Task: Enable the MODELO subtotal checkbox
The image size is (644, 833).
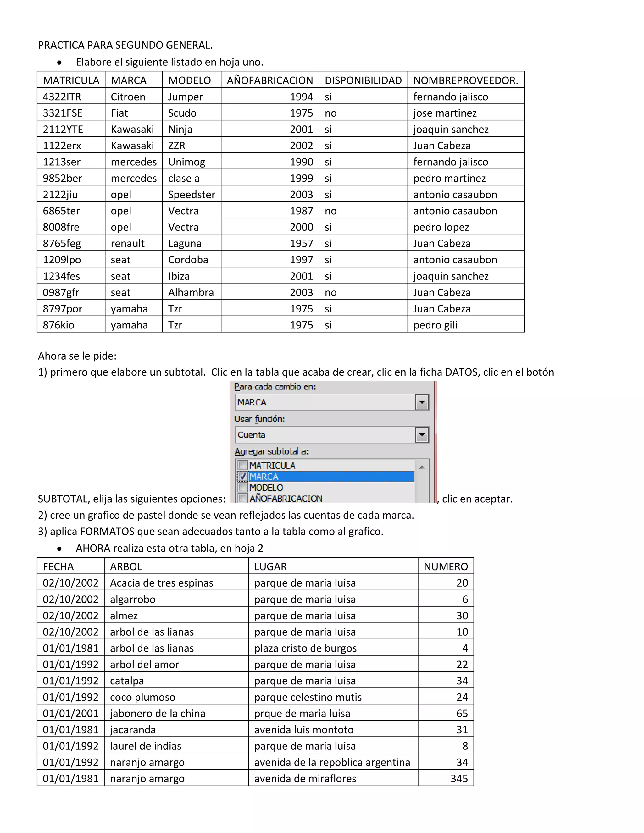Action: point(242,488)
